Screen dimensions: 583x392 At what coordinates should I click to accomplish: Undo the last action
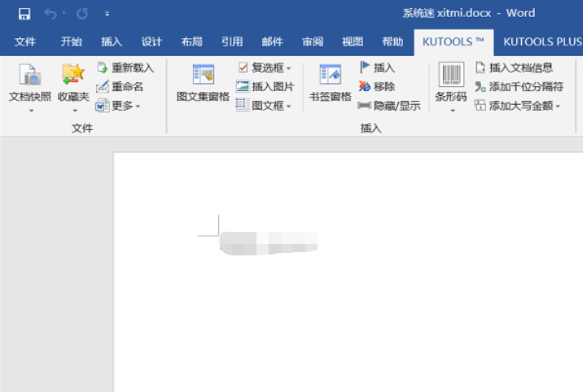50,14
